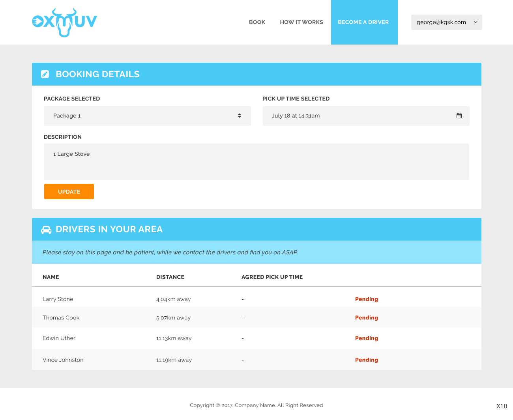Click the Drivers In Your Area heading
Image resolution: width=513 pixels, height=420 pixels.
109,229
